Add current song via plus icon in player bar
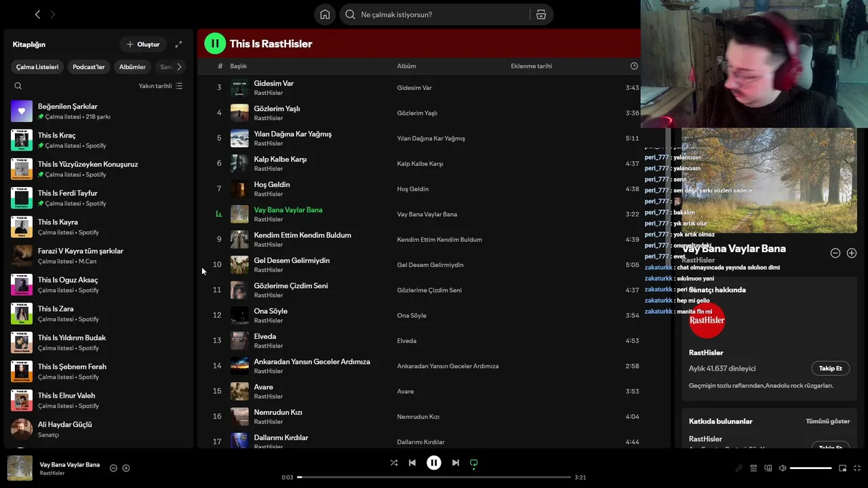The height and width of the screenshot is (488, 868). tap(126, 468)
